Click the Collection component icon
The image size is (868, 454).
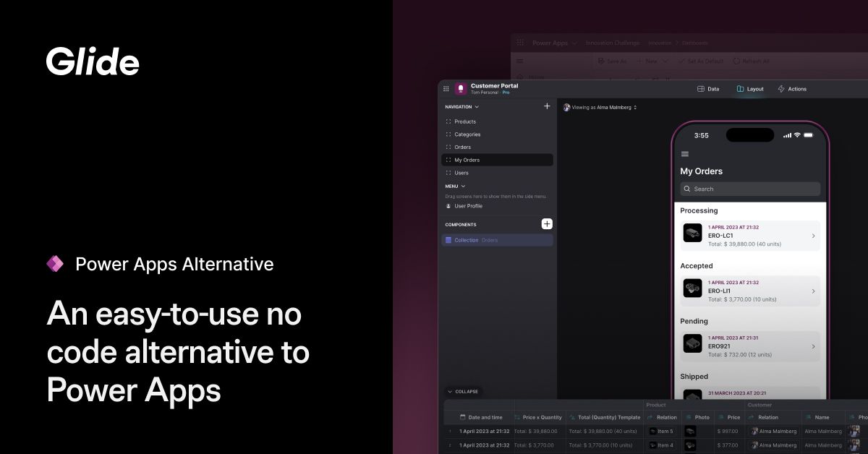(x=448, y=240)
